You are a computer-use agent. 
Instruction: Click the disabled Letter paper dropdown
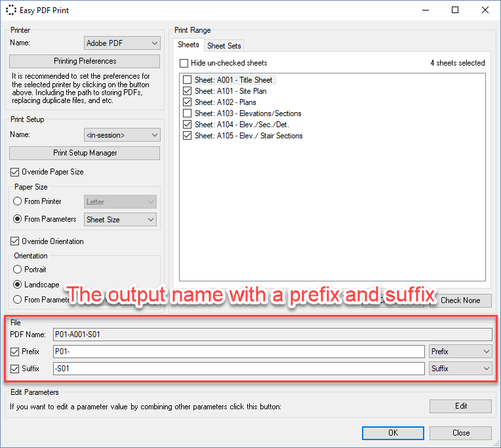[x=120, y=202]
